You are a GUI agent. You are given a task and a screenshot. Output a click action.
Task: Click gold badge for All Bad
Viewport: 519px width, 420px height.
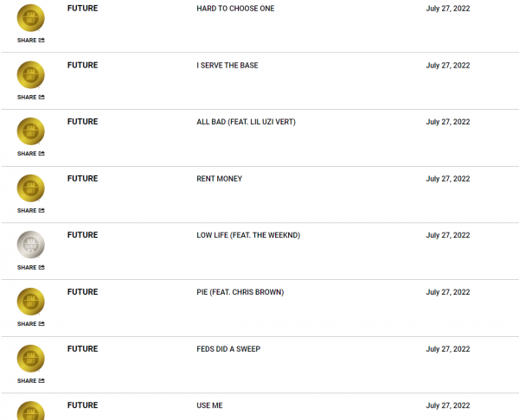31,131
